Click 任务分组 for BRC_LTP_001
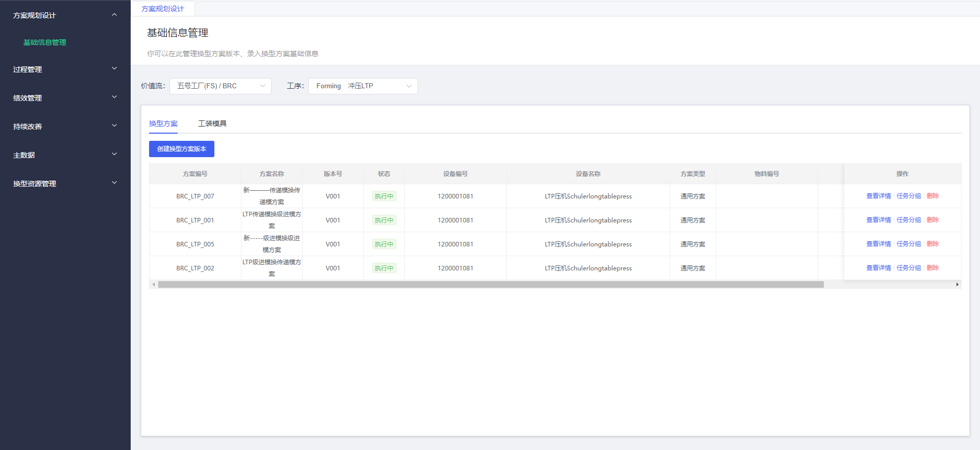The image size is (980, 450). [909, 220]
